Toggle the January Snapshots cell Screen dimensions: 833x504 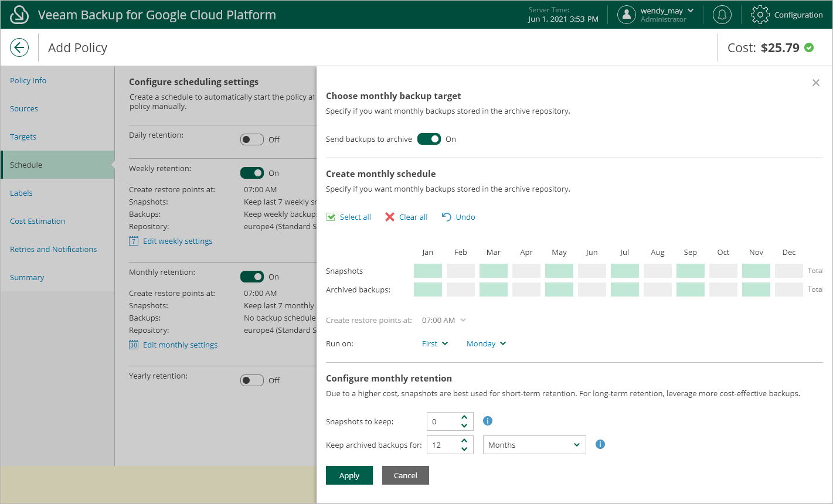[x=428, y=271]
